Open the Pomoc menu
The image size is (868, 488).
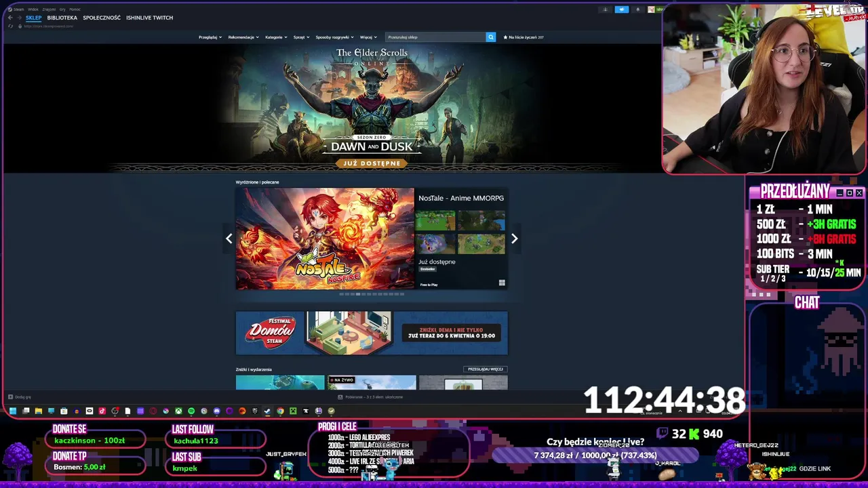click(75, 9)
